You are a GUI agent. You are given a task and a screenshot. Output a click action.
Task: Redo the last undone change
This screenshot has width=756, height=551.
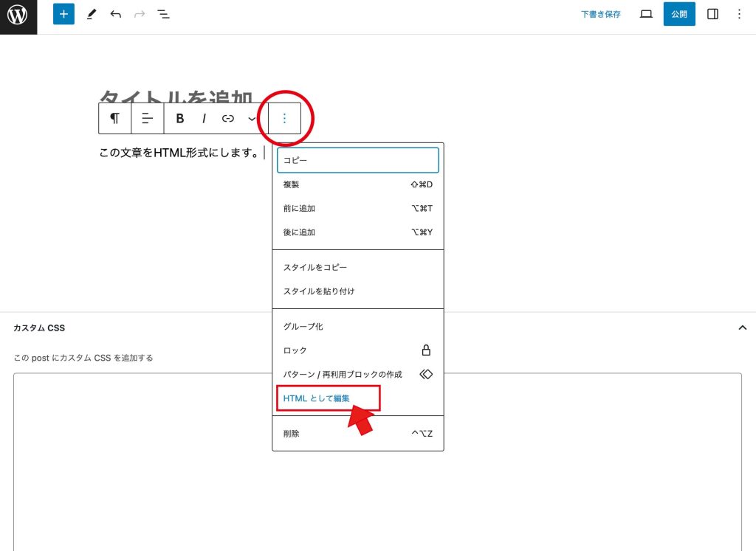(x=140, y=14)
